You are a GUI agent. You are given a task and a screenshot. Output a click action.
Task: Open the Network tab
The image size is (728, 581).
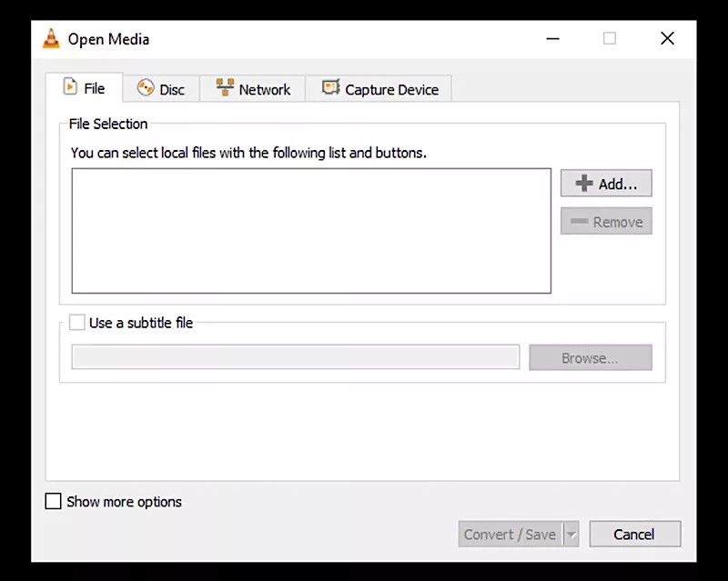[253, 89]
